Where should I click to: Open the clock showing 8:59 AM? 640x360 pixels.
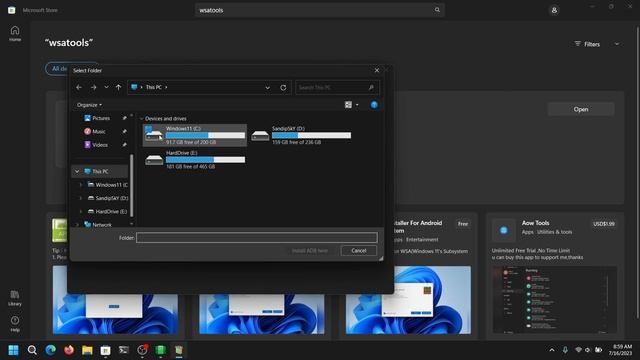click(x=620, y=350)
